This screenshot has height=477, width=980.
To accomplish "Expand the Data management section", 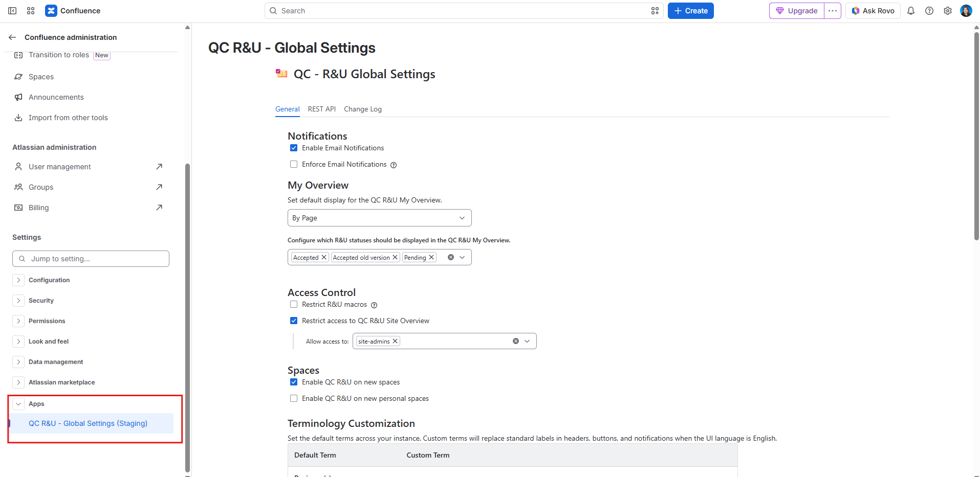I will [18, 362].
